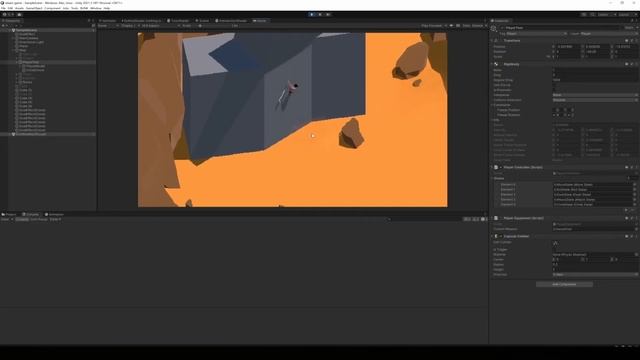The height and width of the screenshot is (360, 640).
Task: Open Player Equipment script kebab menu
Action: (x=636, y=218)
